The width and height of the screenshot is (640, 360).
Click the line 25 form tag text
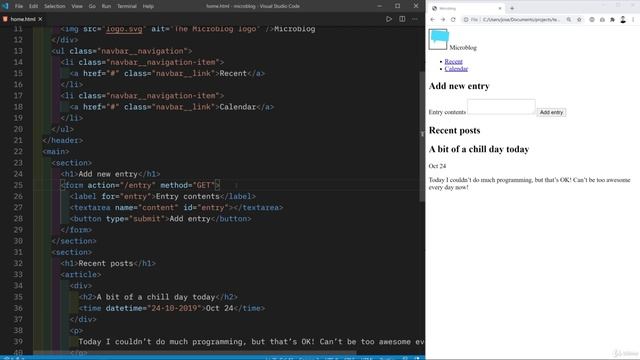pyautogui.click(x=140, y=185)
